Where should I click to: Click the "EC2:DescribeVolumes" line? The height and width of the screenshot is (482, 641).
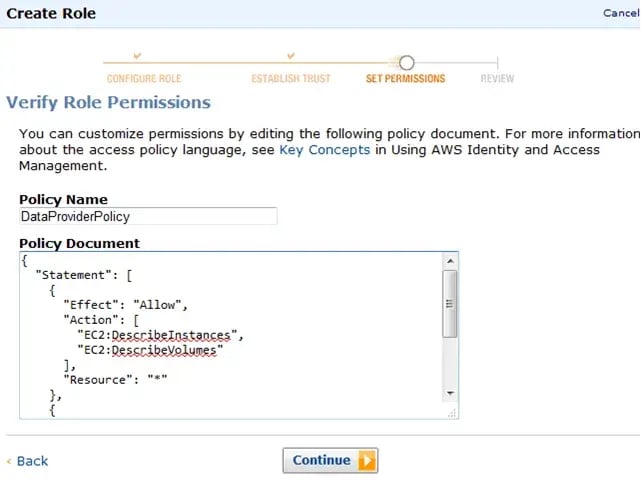click(150, 350)
